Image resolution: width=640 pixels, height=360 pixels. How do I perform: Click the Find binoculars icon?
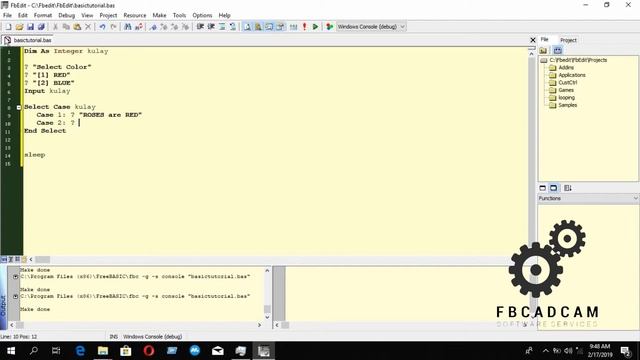[128, 27]
